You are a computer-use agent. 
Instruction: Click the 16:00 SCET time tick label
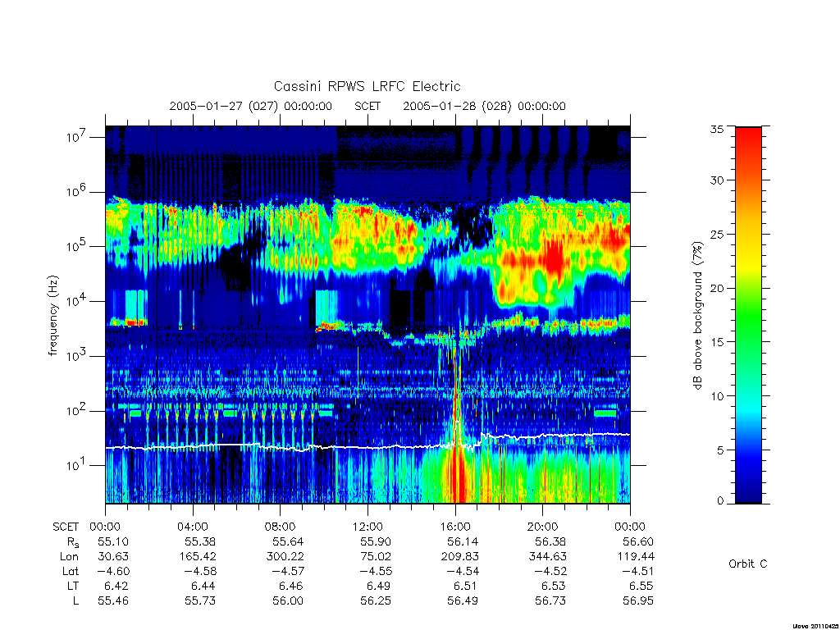[455, 527]
